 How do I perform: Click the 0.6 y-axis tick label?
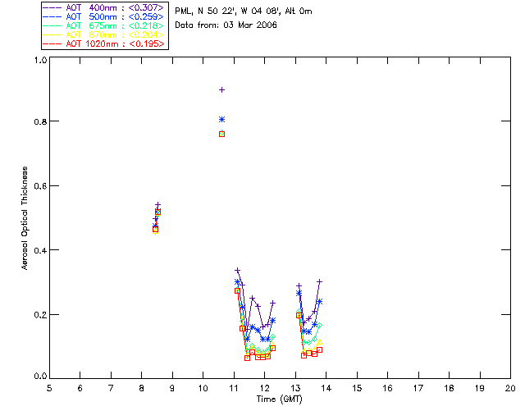[x=40, y=186]
